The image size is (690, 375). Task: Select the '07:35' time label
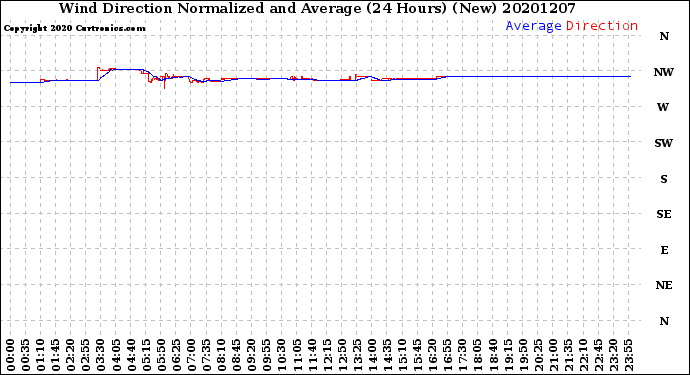tap(206, 355)
